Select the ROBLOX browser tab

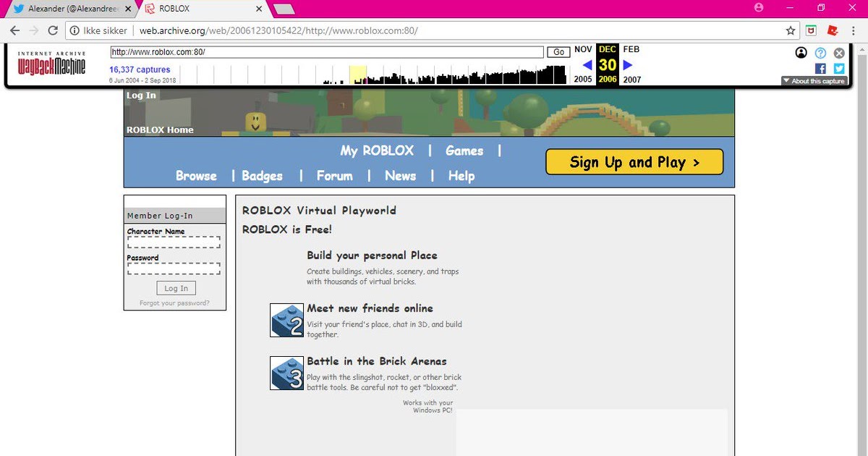[x=203, y=9]
